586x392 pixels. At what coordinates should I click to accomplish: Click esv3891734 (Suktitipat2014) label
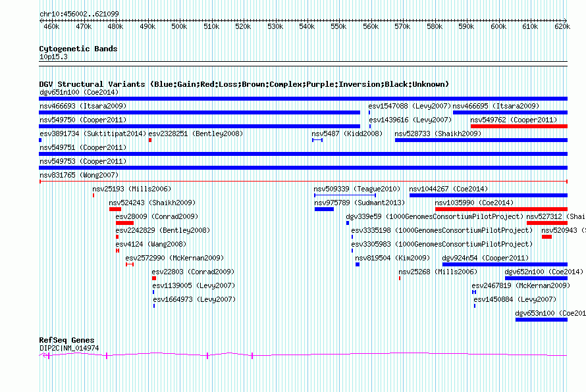tap(93, 134)
